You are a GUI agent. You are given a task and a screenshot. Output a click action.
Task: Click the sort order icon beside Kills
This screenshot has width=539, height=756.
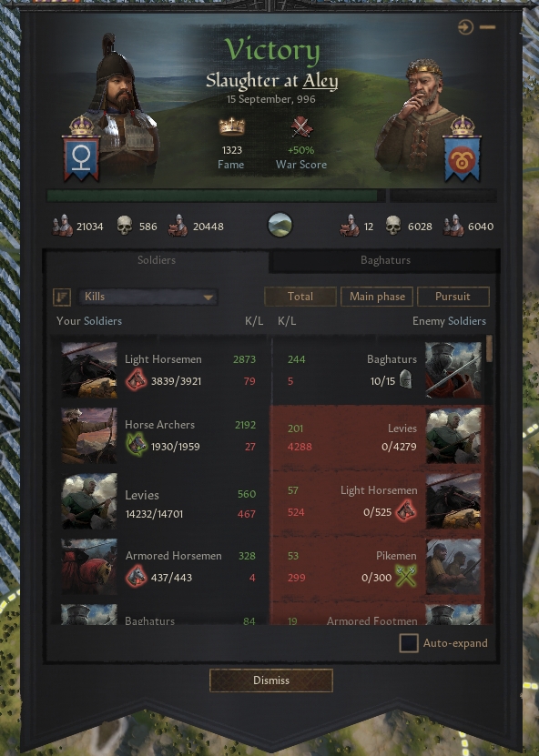(x=62, y=297)
